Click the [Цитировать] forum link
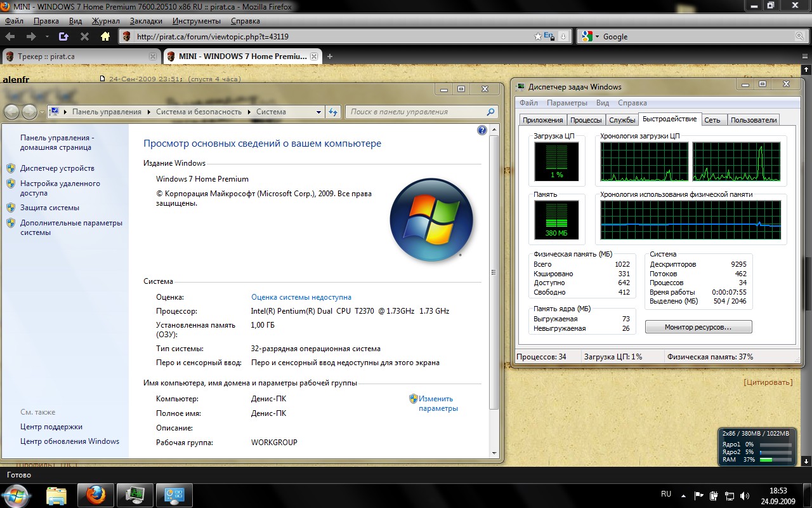Image resolution: width=812 pixels, height=508 pixels. click(x=768, y=382)
